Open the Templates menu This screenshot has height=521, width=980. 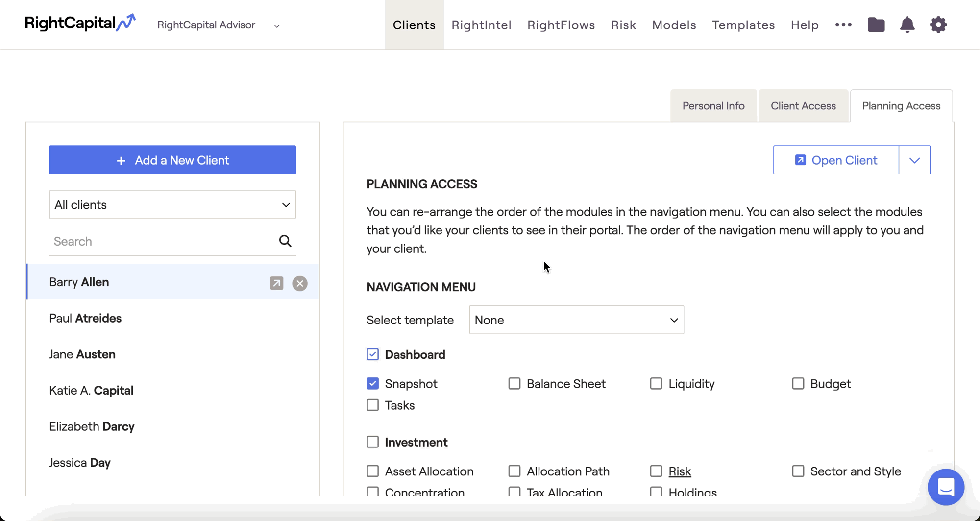tap(743, 25)
